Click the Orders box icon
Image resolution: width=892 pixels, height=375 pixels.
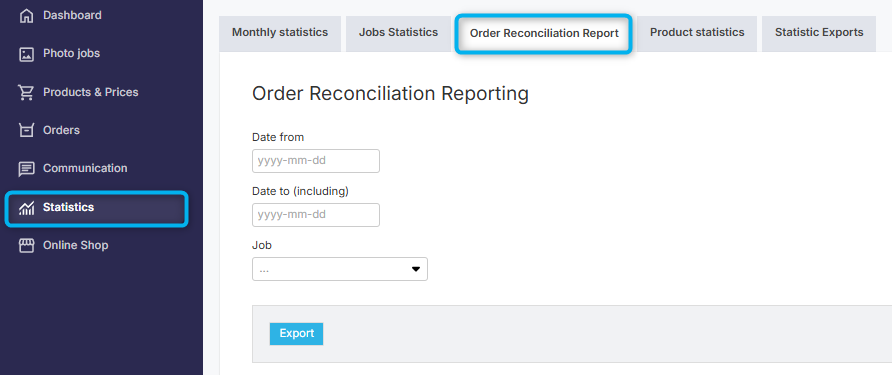pyautogui.click(x=26, y=130)
